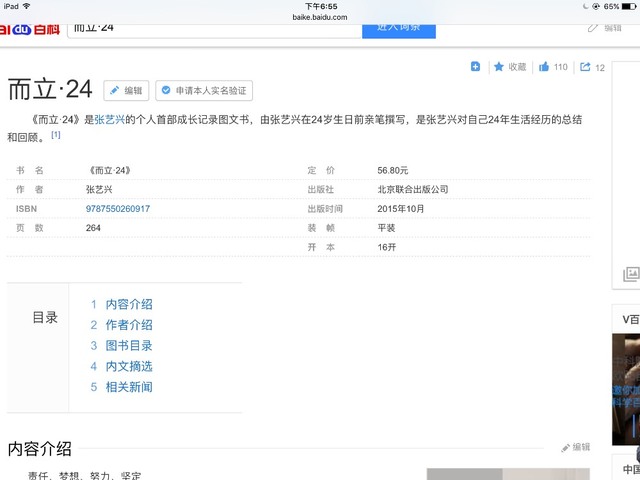Click the search input with 而立·24

click(x=215, y=31)
